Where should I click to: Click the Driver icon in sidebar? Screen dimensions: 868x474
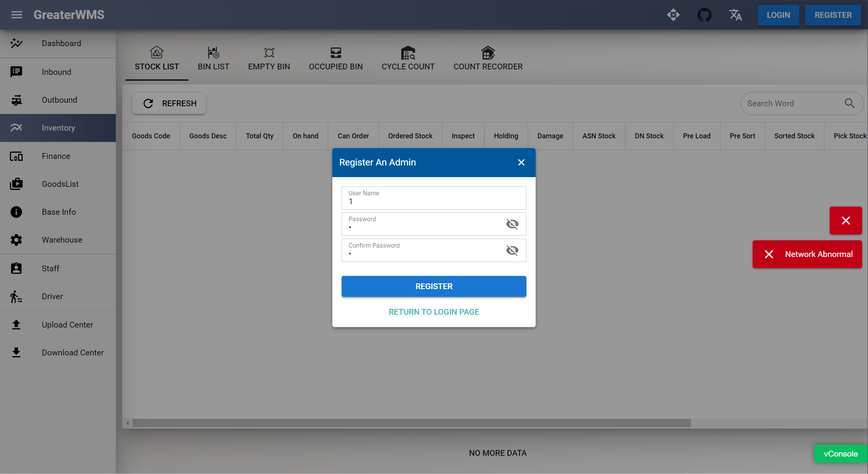(x=16, y=296)
